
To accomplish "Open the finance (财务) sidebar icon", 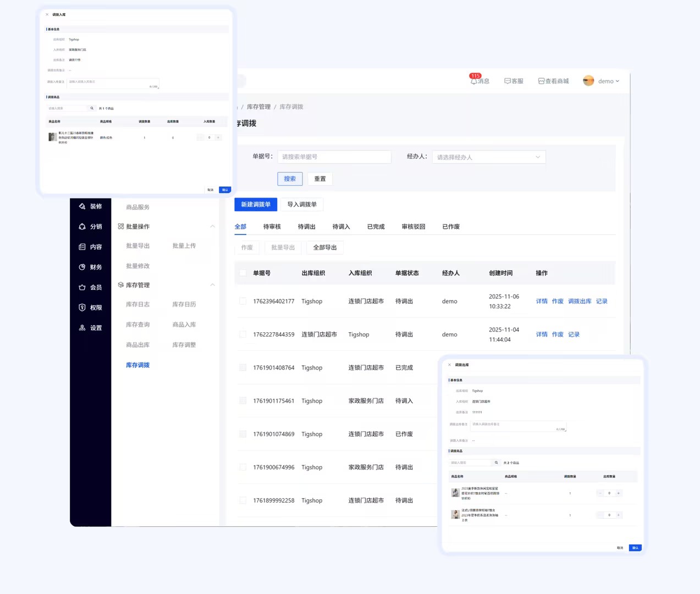I will click(x=82, y=267).
